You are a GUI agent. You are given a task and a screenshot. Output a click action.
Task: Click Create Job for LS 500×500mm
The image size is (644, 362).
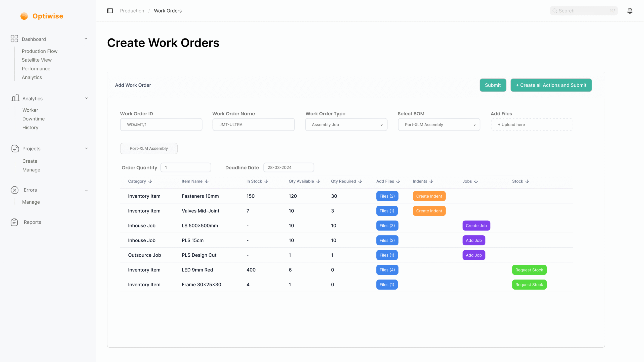pyautogui.click(x=476, y=226)
